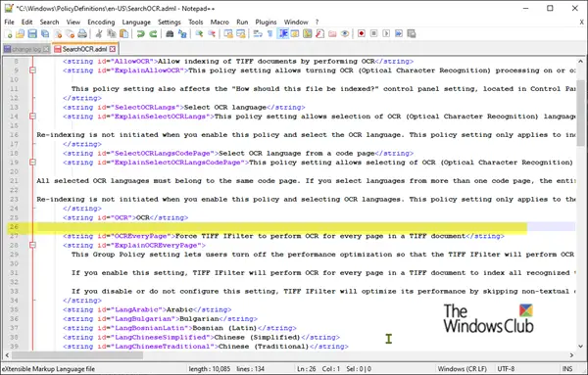The width and height of the screenshot is (588, 375).
Task: Click the vertical scrollbar thumb
Action: 580,113
